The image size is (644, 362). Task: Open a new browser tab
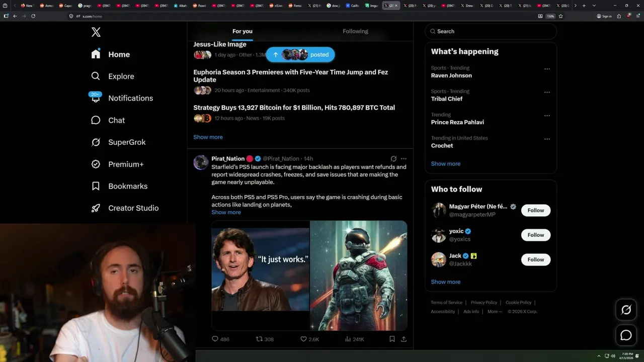pyautogui.click(x=584, y=6)
